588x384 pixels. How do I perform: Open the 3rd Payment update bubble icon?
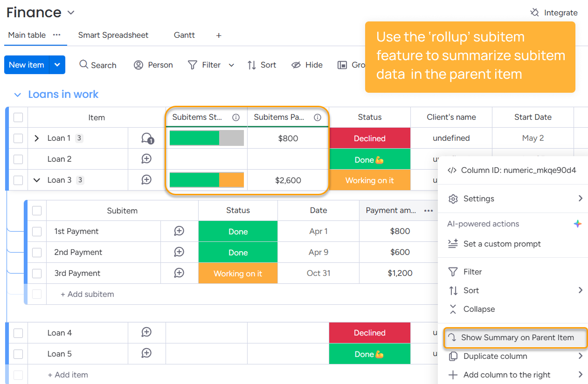[179, 273]
